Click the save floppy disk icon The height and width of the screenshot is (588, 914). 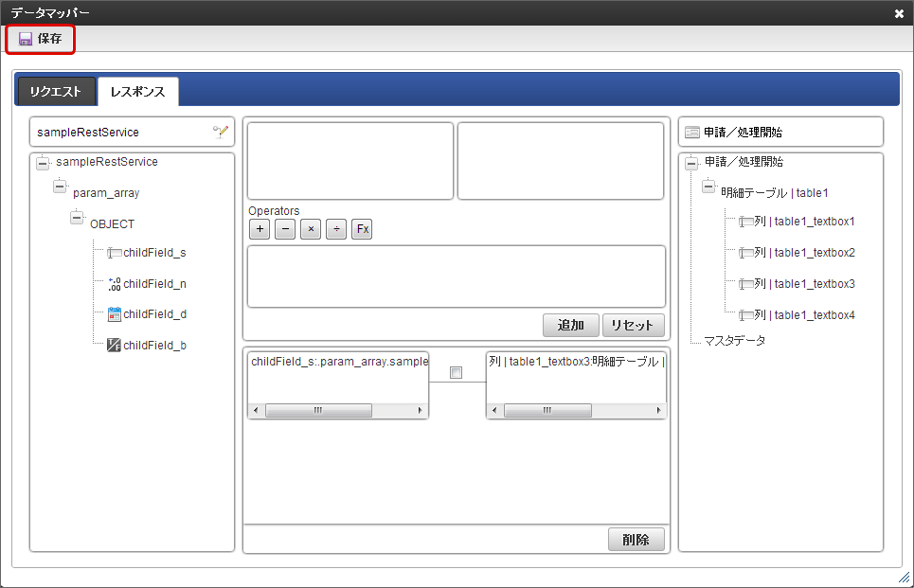25,39
